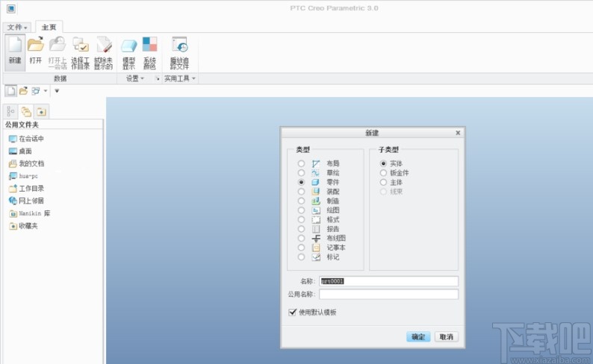Open a file with the 打开 ribbon icon

coord(36,45)
